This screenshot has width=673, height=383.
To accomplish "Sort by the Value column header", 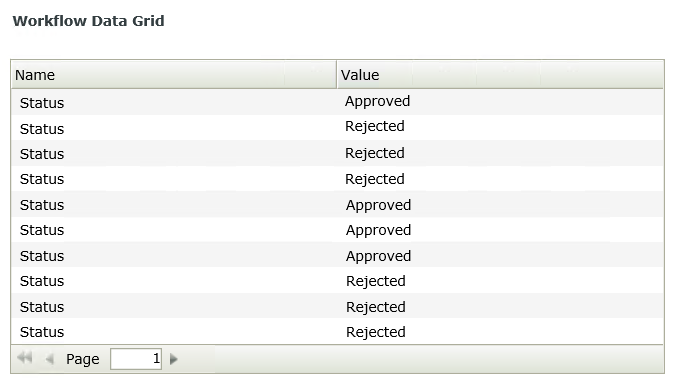I will [500, 75].
